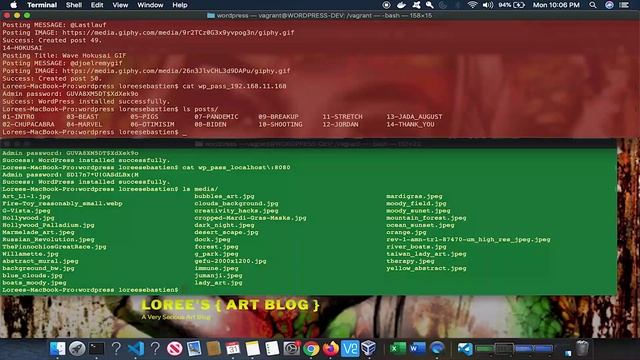
Task: Open the Help menu
Action: click(180, 5)
